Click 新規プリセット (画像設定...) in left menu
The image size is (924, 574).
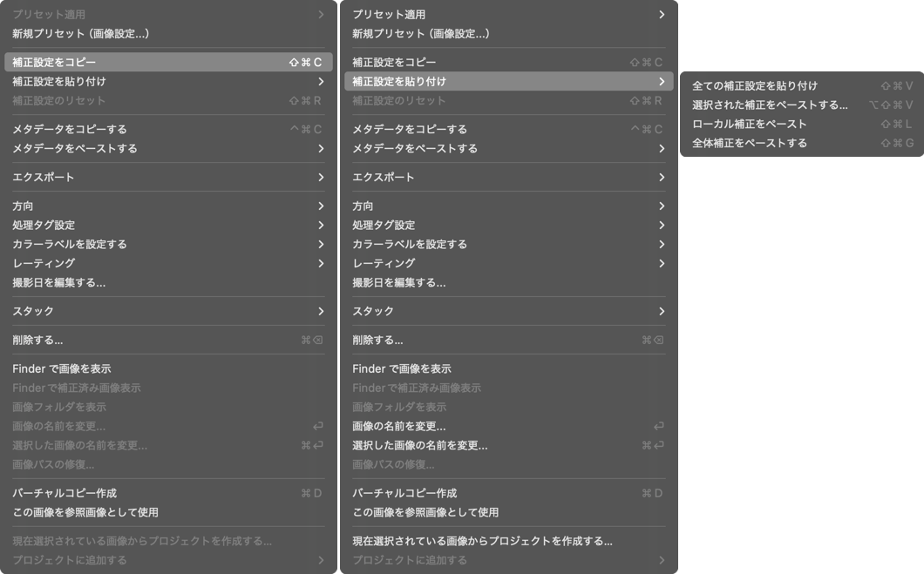(168, 34)
